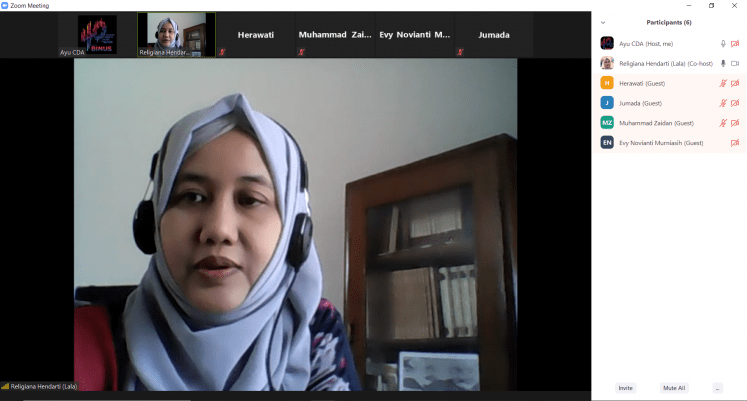Minimize the Zoom Meeting window
Viewport: 747px width, 401px height.
tap(689, 6)
